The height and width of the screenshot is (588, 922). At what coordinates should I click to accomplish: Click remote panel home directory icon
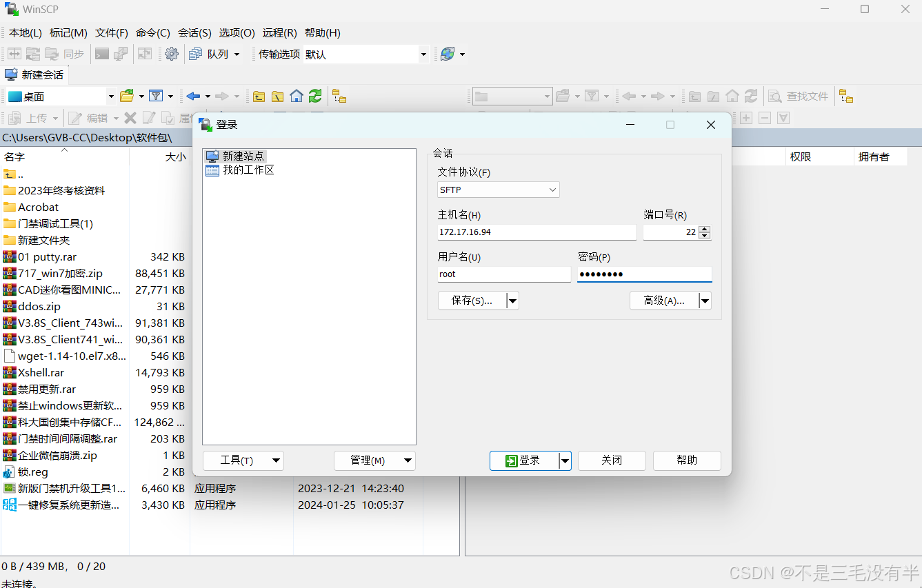tap(732, 96)
